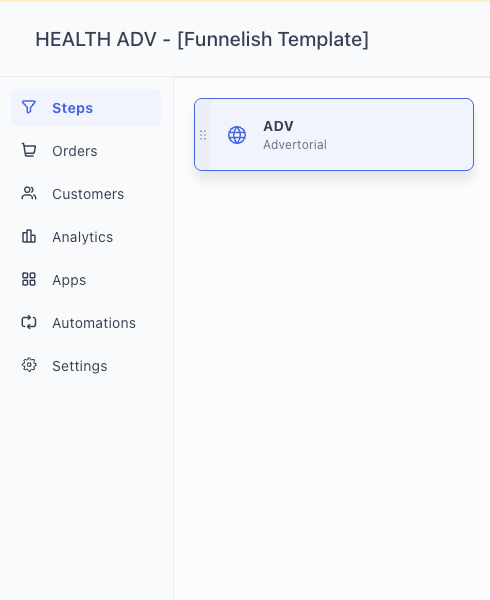490x600 pixels.
Task: Click the funnel icon beside Steps
Action: click(x=29, y=107)
